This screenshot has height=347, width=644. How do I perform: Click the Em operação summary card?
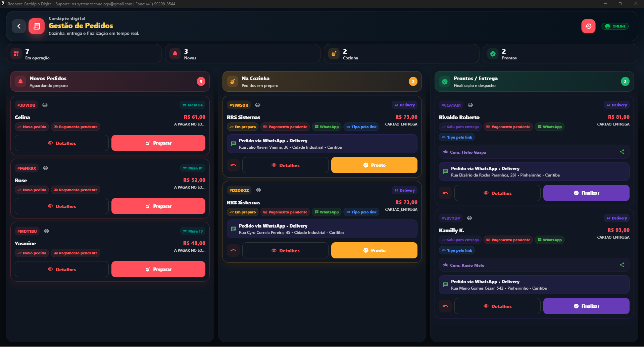pos(84,54)
